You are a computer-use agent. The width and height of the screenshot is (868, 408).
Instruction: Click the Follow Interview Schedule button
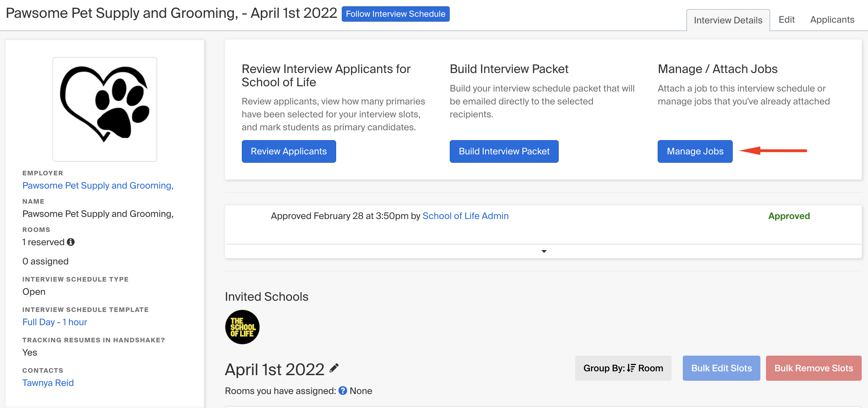tap(396, 14)
